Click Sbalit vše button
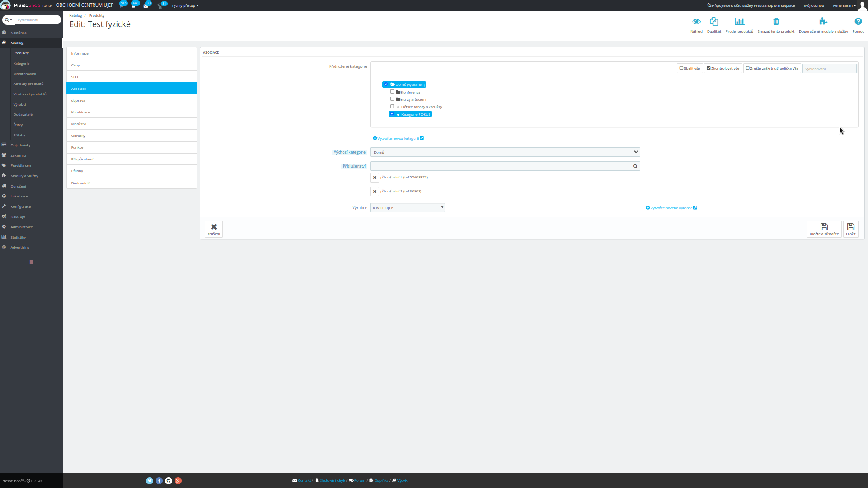 tap(689, 68)
